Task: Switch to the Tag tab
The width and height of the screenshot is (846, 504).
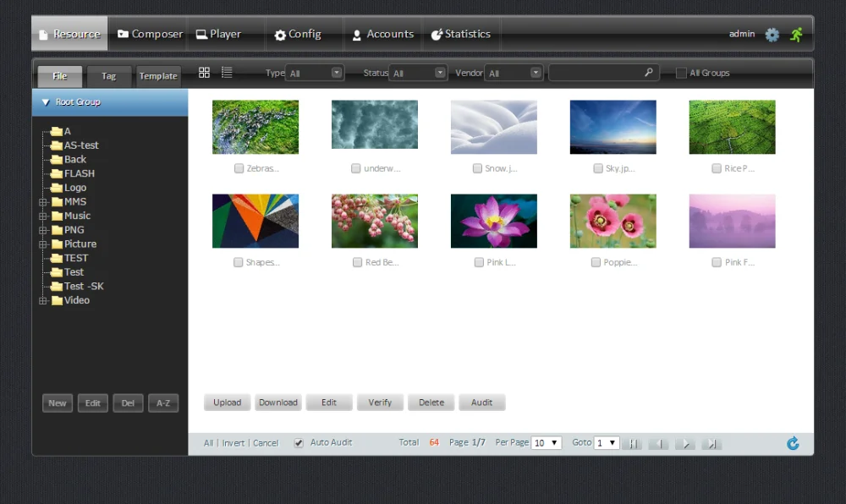Action: 109,77
